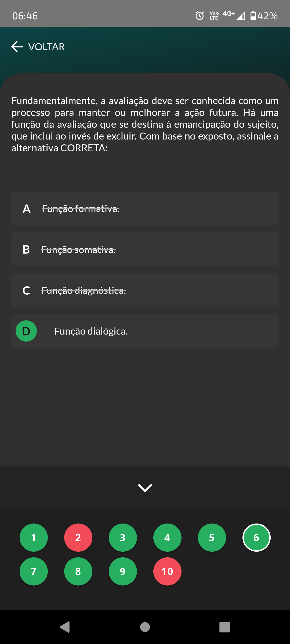Jump to question 4

point(167,537)
